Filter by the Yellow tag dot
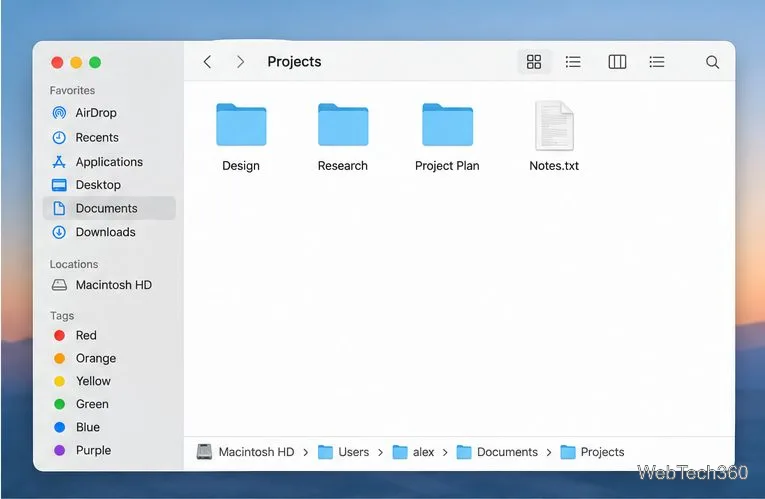 coord(60,381)
